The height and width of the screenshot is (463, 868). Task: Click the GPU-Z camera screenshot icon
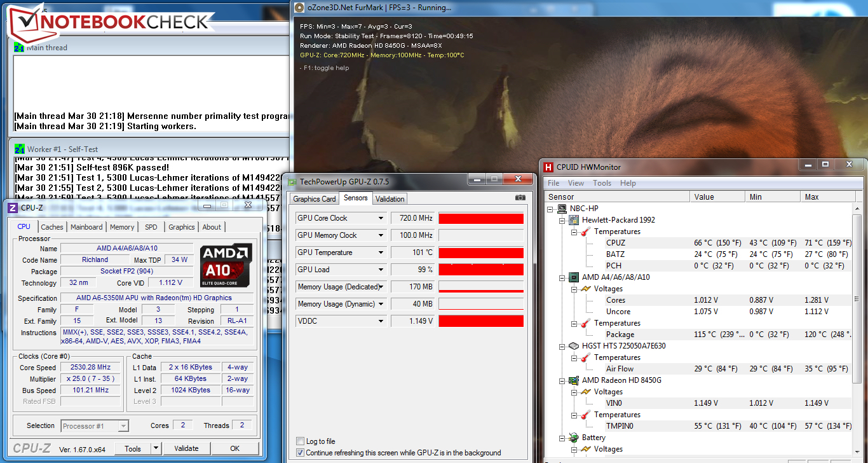520,198
